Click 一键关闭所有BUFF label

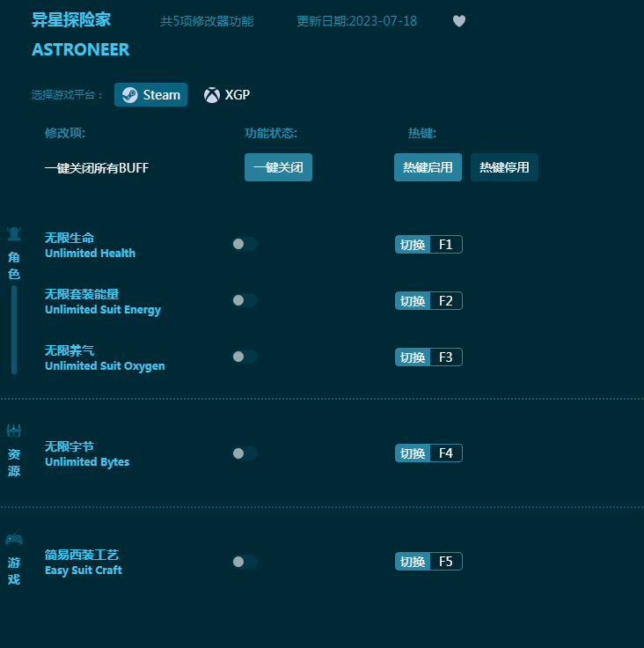point(97,168)
